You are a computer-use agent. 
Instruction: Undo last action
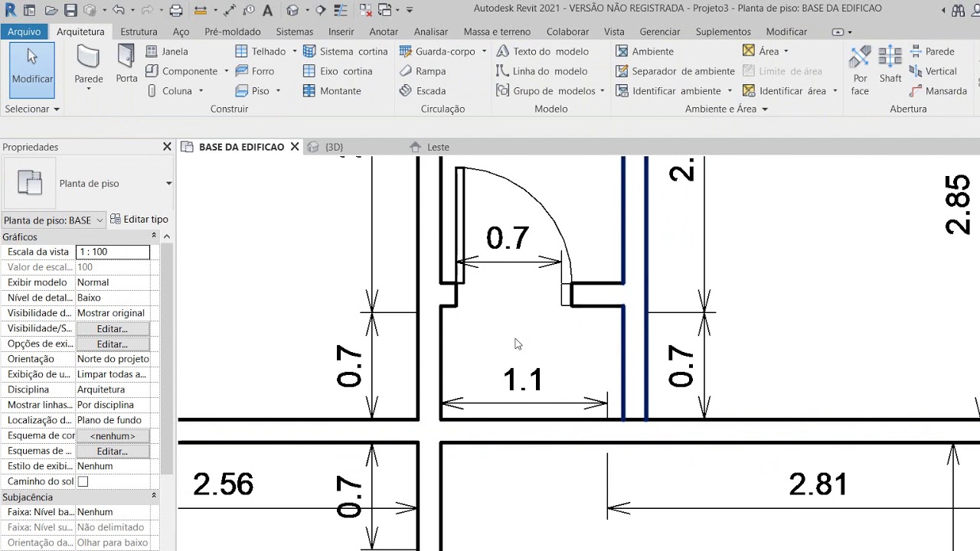(x=119, y=11)
